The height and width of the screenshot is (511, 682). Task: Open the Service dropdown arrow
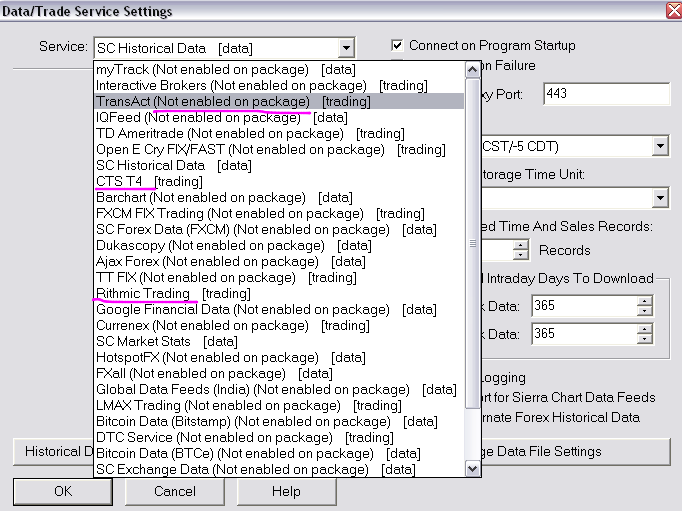coord(346,48)
